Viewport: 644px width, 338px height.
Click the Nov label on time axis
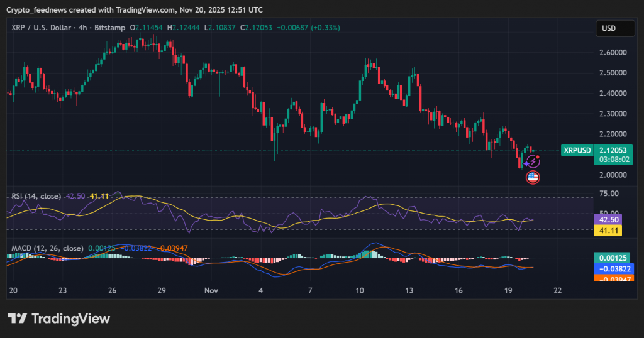tap(212, 292)
